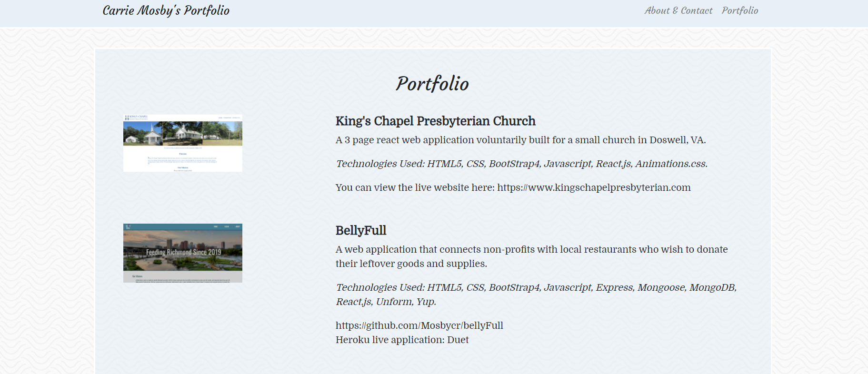Click the church photo trio inside the thumbnail
This screenshot has width=868, height=374.
182,134
